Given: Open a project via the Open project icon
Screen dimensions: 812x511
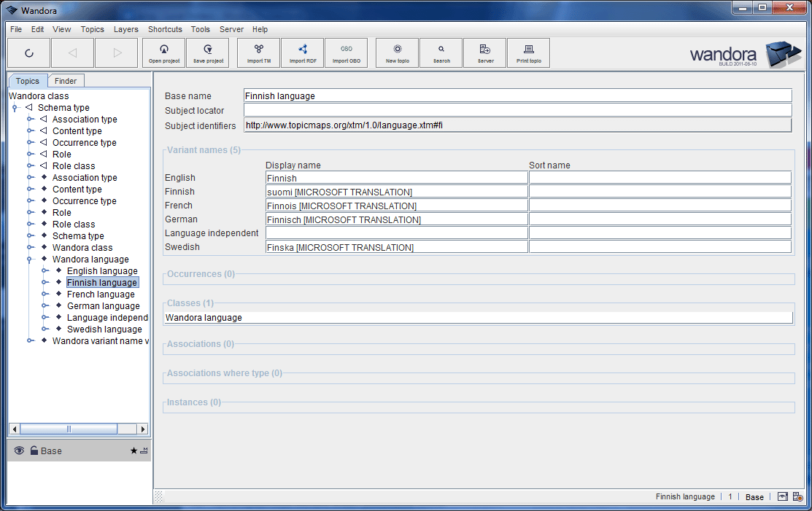Looking at the screenshot, I should pos(163,52).
